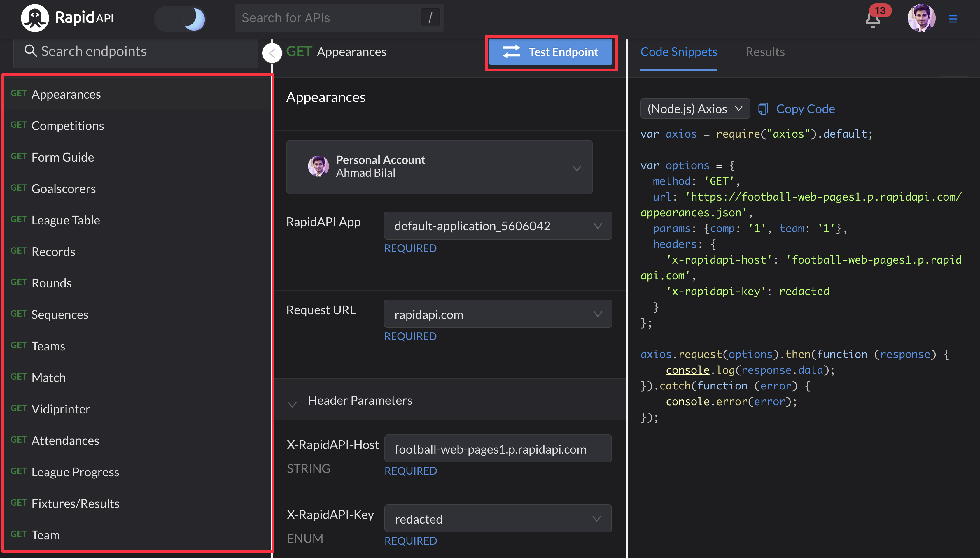The image size is (980, 558).
Task: Click the slash shortcut key icon
Action: [x=430, y=17]
